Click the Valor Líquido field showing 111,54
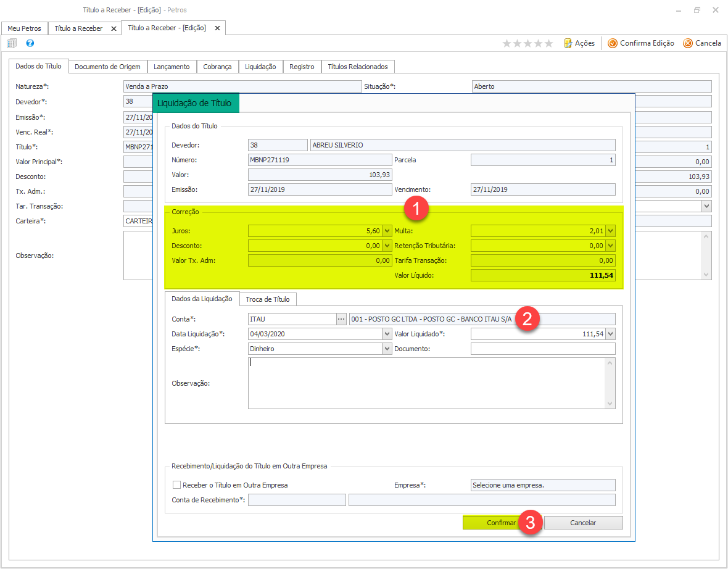This screenshot has width=728, height=569. (543, 275)
